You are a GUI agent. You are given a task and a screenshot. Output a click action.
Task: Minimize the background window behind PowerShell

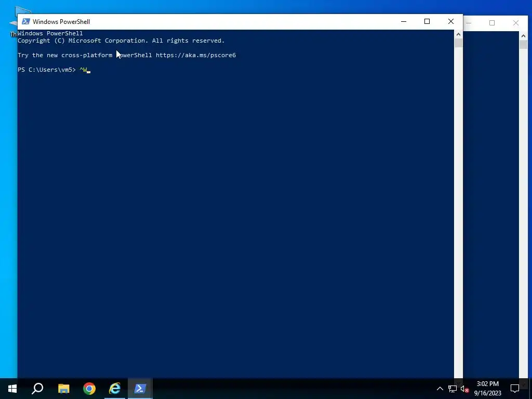(469, 23)
